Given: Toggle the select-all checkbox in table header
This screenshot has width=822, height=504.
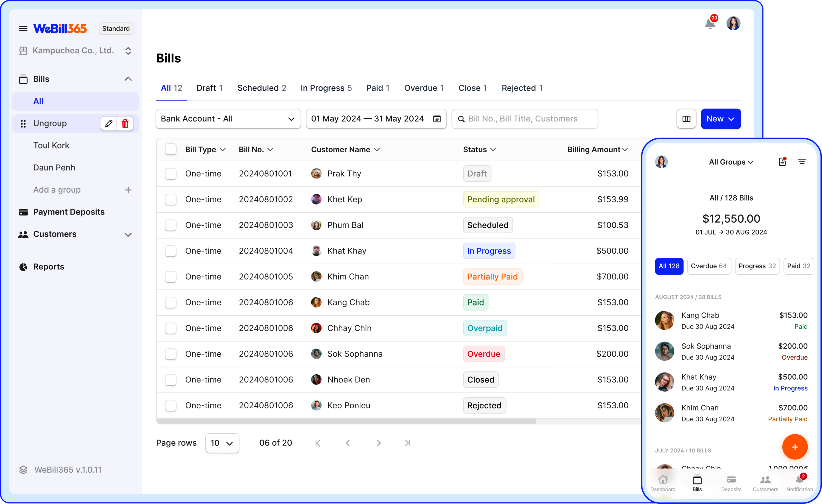Looking at the screenshot, I should [171, 150].
